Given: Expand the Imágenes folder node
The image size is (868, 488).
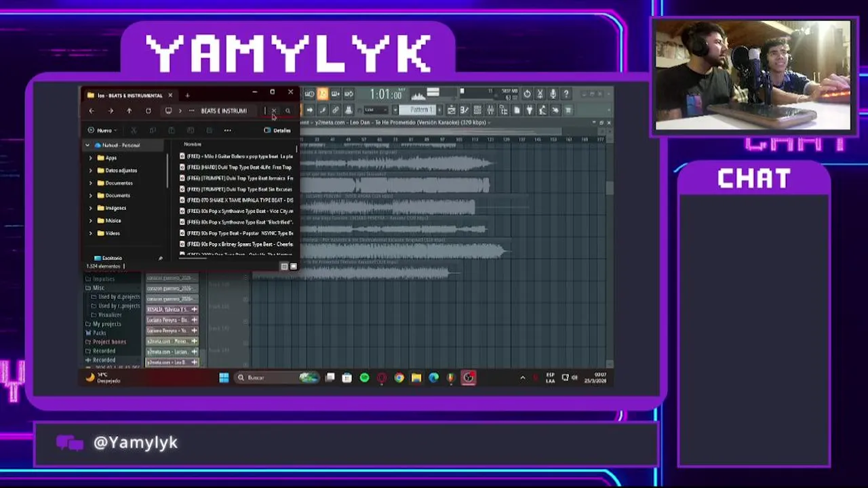Looking at the screenshot, I should [x=91, y=208].
